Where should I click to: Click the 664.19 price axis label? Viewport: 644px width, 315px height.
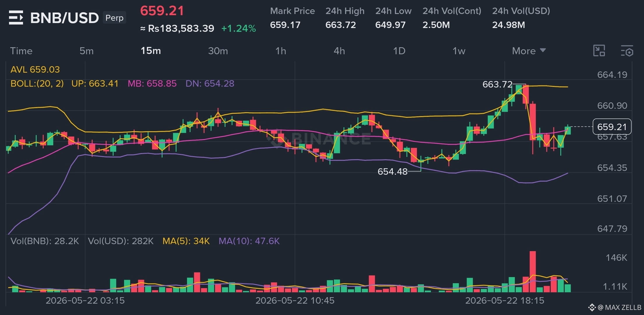point(612,75)
